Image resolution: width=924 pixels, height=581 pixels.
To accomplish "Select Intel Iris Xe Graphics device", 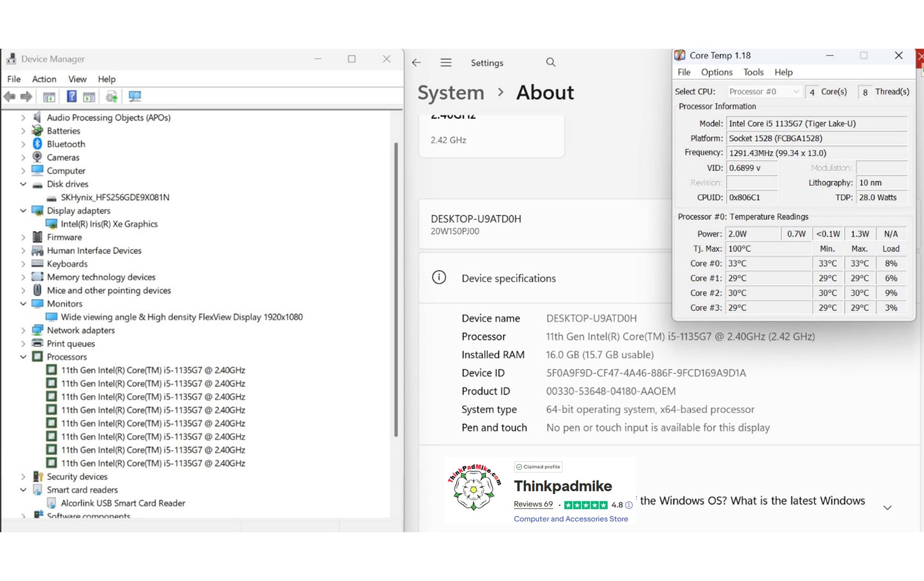I will [x=109, y=224].
